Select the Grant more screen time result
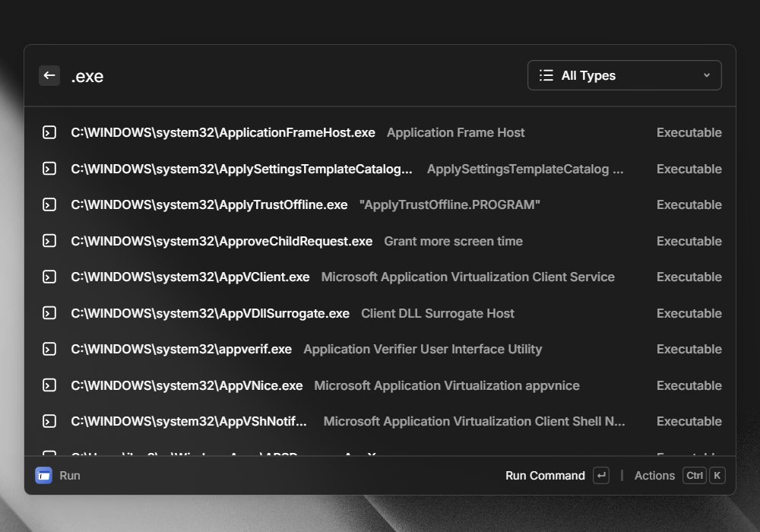 (x=380, y=241)
